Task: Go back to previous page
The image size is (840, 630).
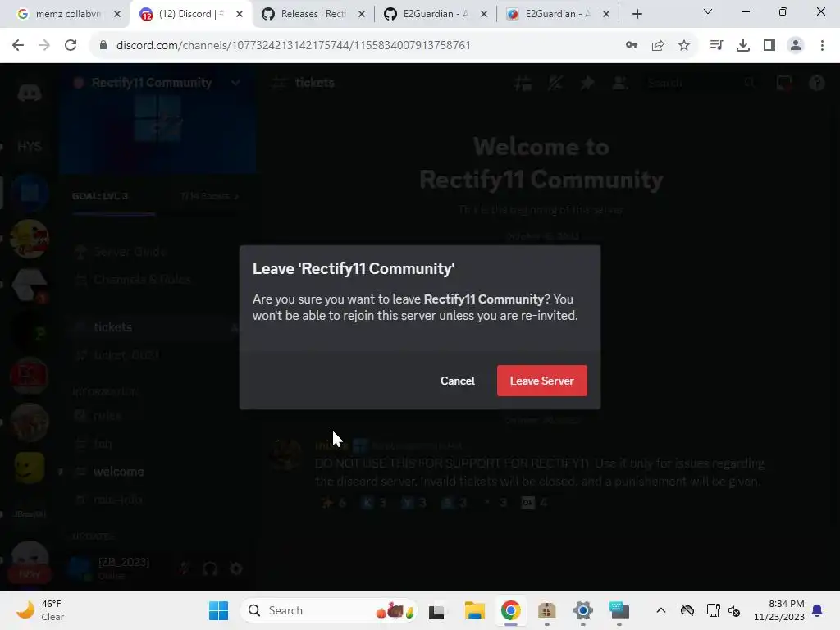Action: [x=18, y=45]
